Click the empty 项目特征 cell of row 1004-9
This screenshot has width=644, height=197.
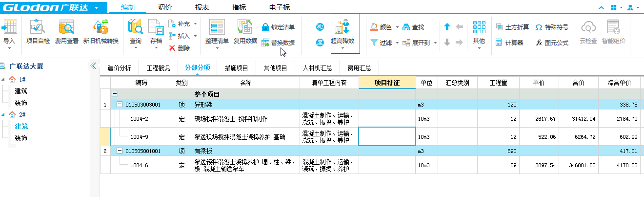[387, 136]
